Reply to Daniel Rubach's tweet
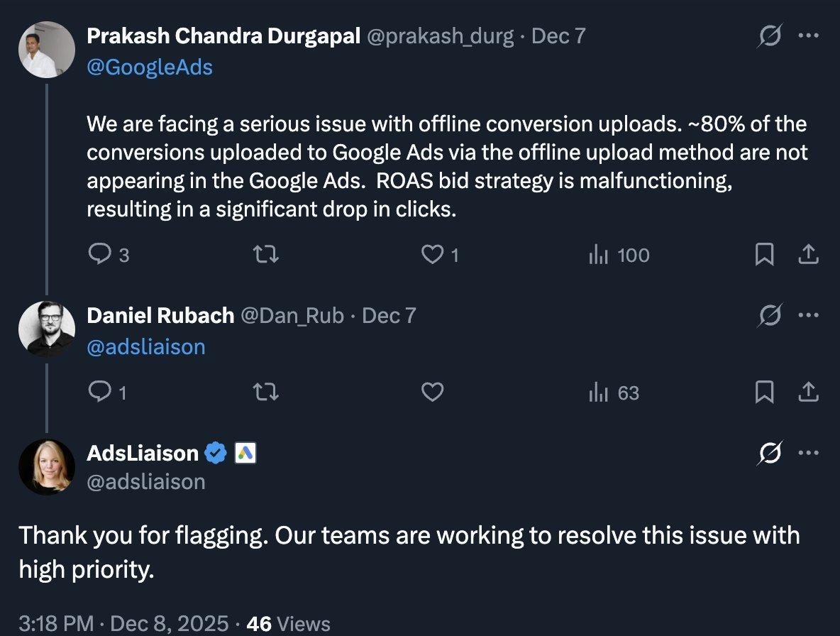Viewport: 840px width, 636px height. click(99, 392)
